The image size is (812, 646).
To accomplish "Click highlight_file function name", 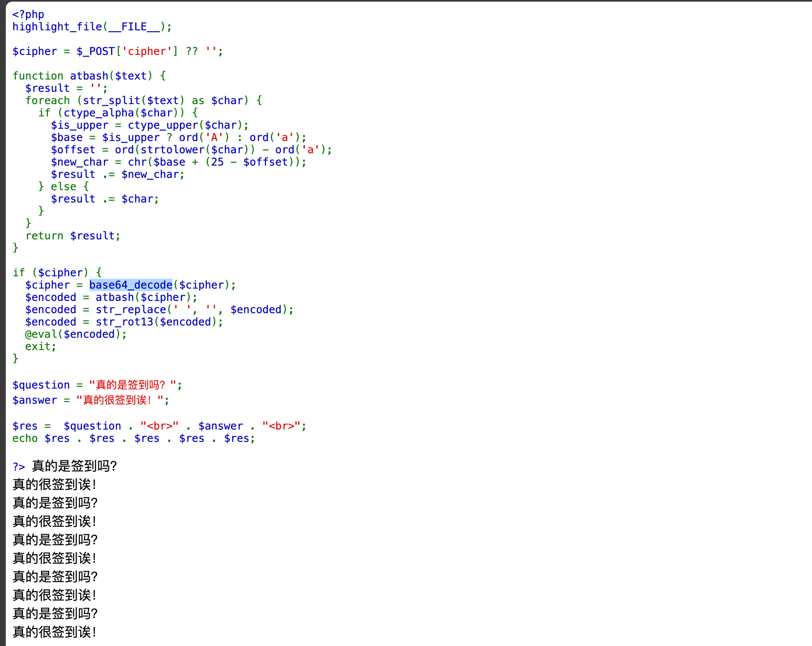I will coord(57,27).
